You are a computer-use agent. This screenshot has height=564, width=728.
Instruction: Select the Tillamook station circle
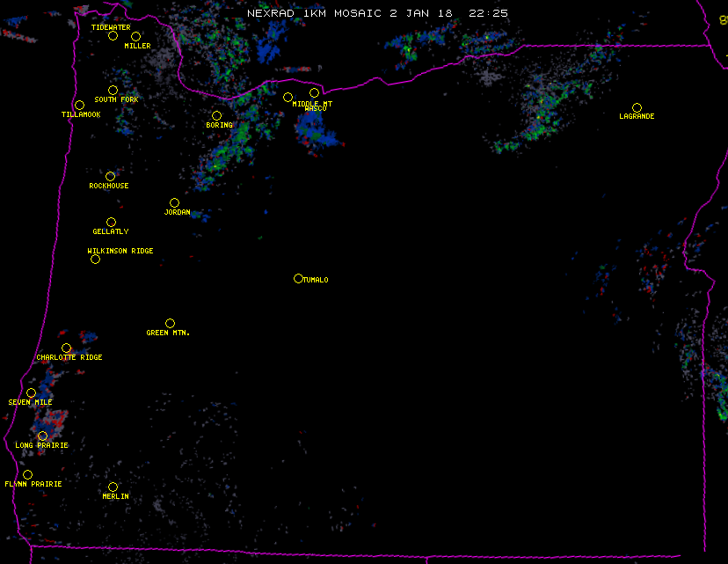tap(79, 106)
